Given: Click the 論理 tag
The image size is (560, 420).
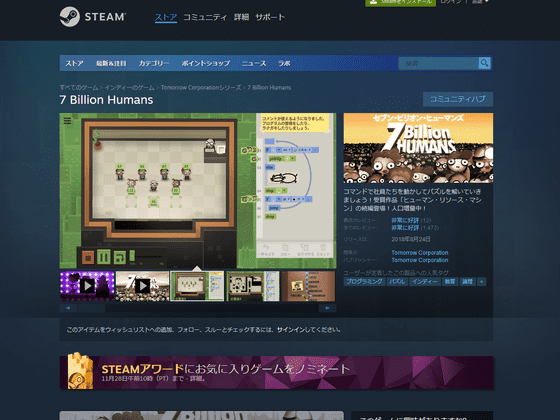Looking at the screenshot, I should [467, 281].
